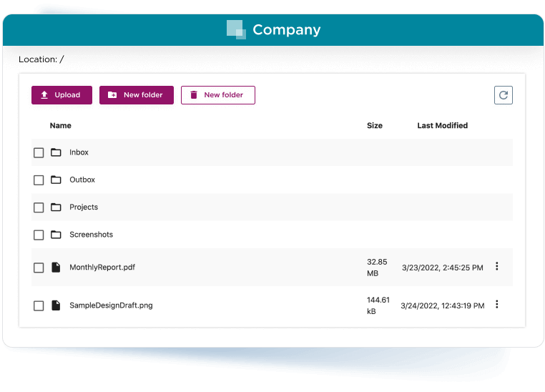Click the 3/23/2022, 2:45:25 PM date

click(x=443, y=268)
